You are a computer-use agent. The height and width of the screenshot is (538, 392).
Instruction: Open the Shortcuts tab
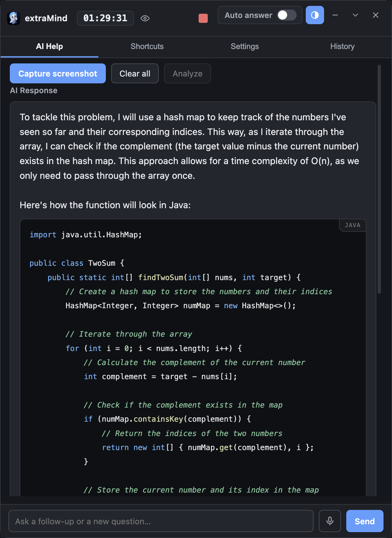[x=147, y=46]
